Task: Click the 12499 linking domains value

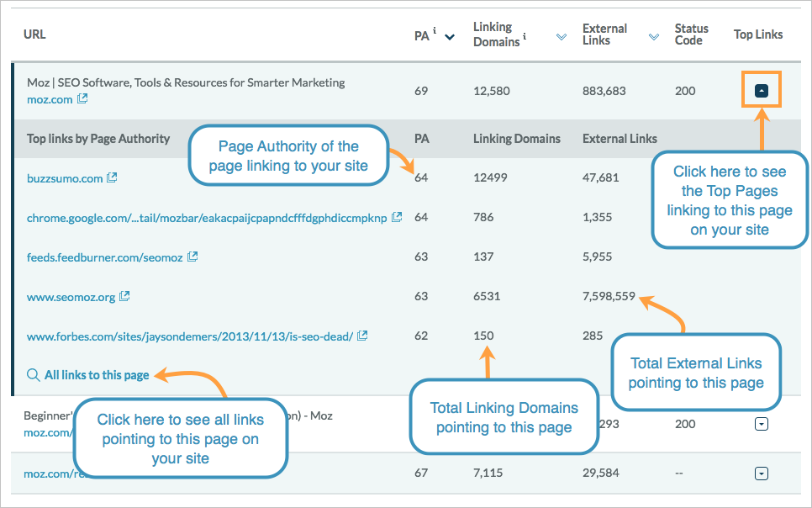Action: click(x=490, y=177)
